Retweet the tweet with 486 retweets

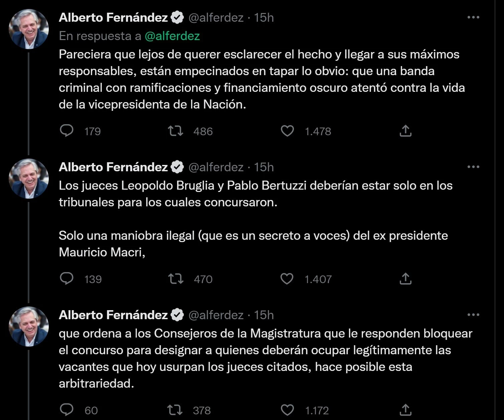(x=175, y=131)
